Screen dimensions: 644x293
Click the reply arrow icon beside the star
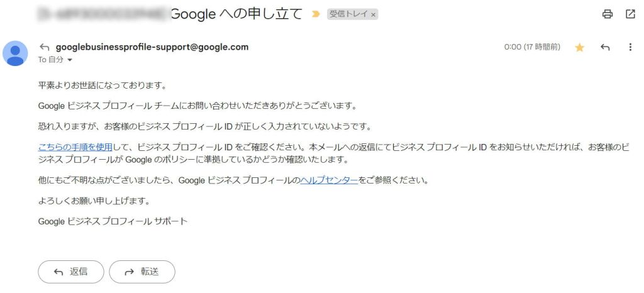[x=605, y=47]
